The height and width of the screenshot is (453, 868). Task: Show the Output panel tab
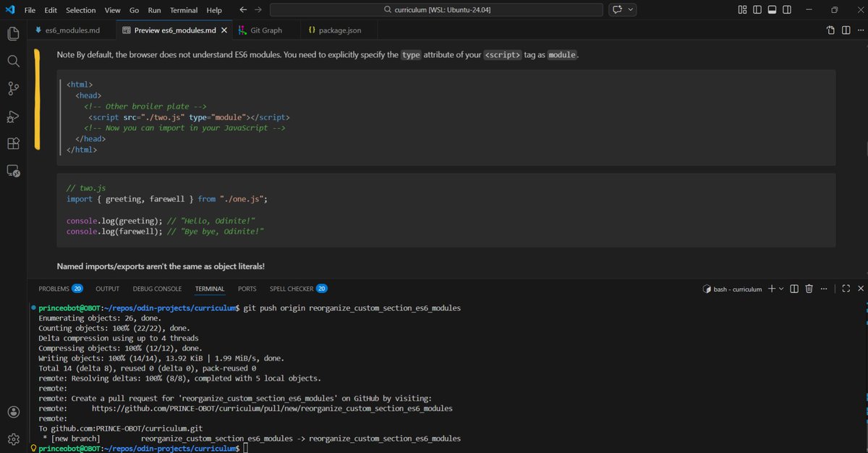click(108, 289)
